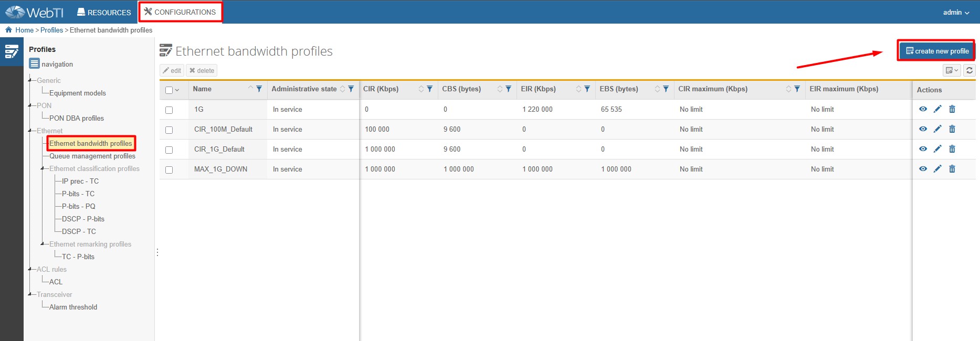Click the Profiles sidebar panel icon
This screenshot has width=980, height=341.
pyautogui.click(x=12, y=51)
